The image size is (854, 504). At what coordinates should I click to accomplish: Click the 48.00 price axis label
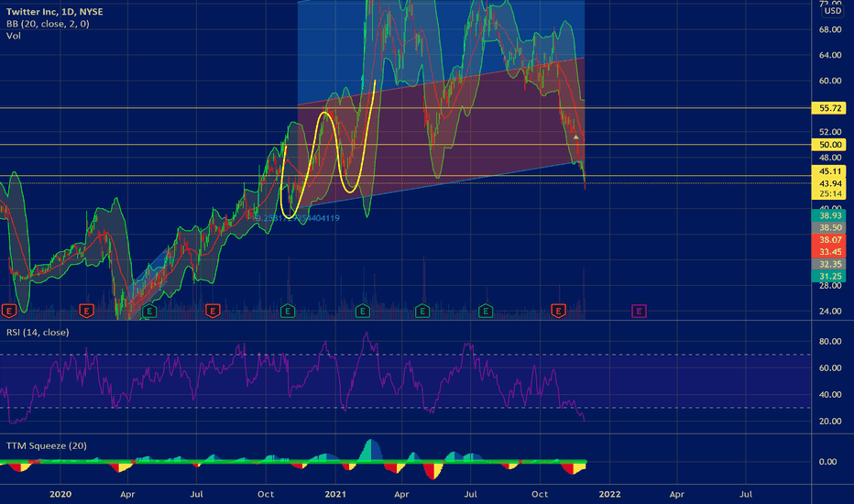(830, 158)
